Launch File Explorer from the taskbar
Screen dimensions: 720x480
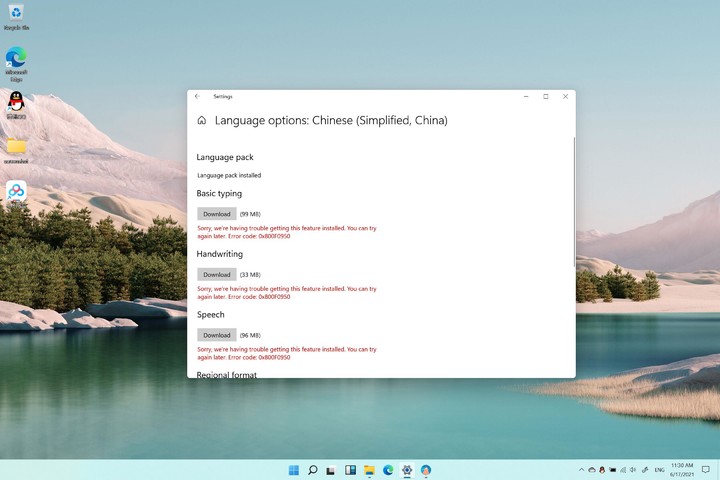click(370, 470)
